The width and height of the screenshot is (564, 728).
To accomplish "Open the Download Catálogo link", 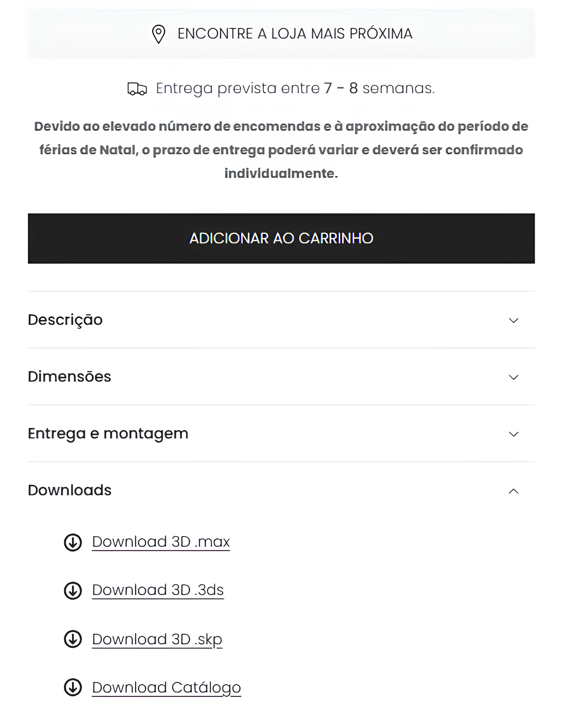I will (166, 688).
